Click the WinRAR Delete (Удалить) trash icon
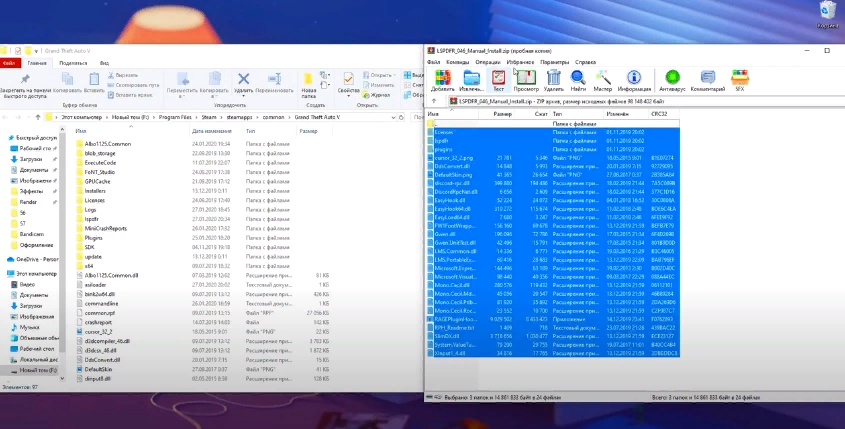The height and width of the screenshot is (429, 845). click(x=553, y=80)
